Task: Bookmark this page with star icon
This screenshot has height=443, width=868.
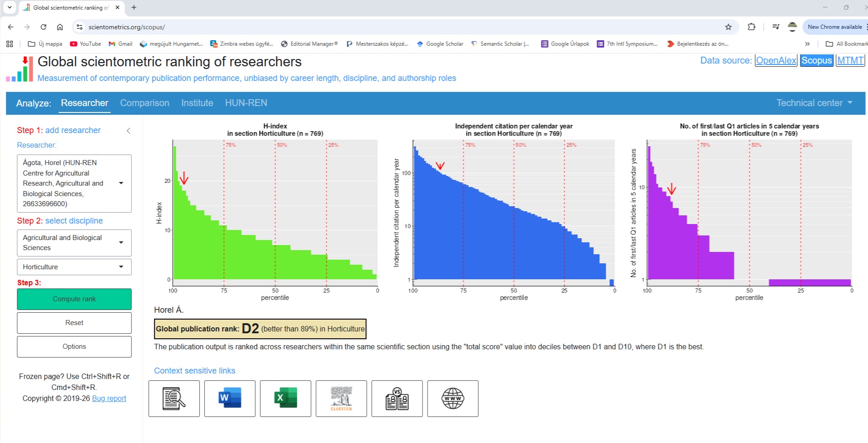Action: click(728, 27)
